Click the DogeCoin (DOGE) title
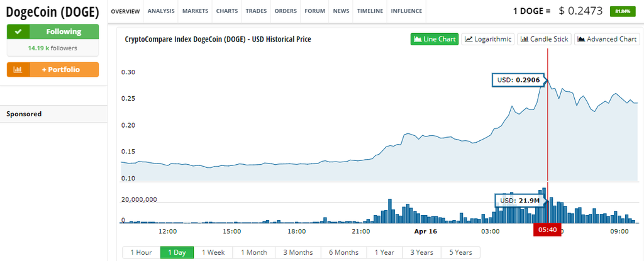The width and height of the screenshot is (644, 261). tap(53, 13)
